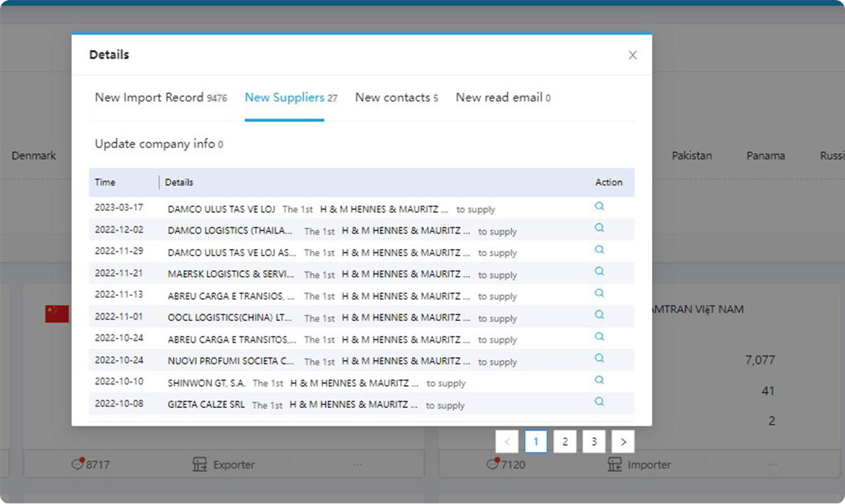The image size is (845, 504).
Task: Click the message icon beside 8717
Action: 79,464
